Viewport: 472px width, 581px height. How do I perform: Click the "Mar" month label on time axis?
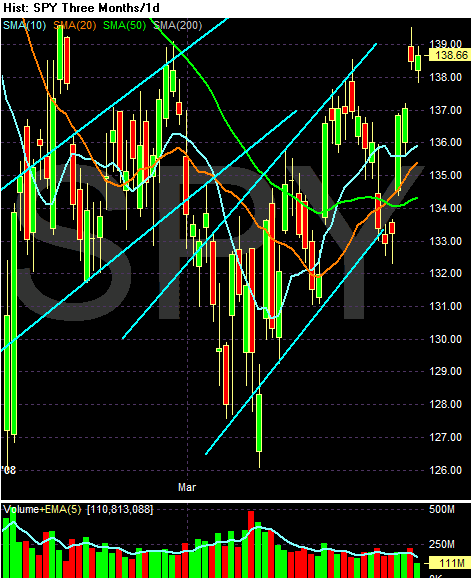click(187, 487)
